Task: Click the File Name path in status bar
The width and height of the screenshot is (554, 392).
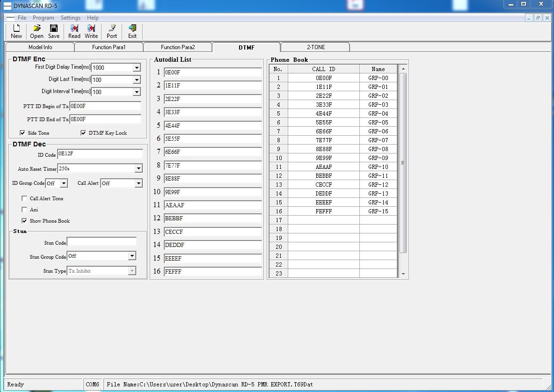Action: (210, 384)
